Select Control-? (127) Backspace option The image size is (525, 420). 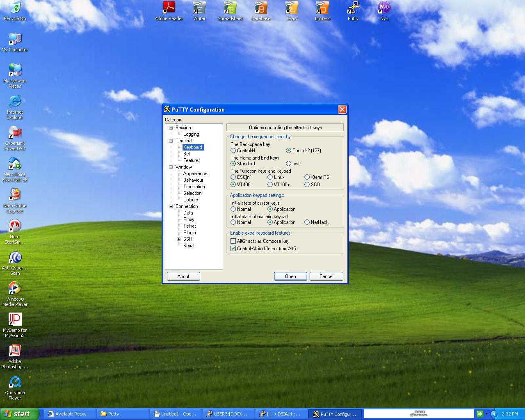coord(304,151)
